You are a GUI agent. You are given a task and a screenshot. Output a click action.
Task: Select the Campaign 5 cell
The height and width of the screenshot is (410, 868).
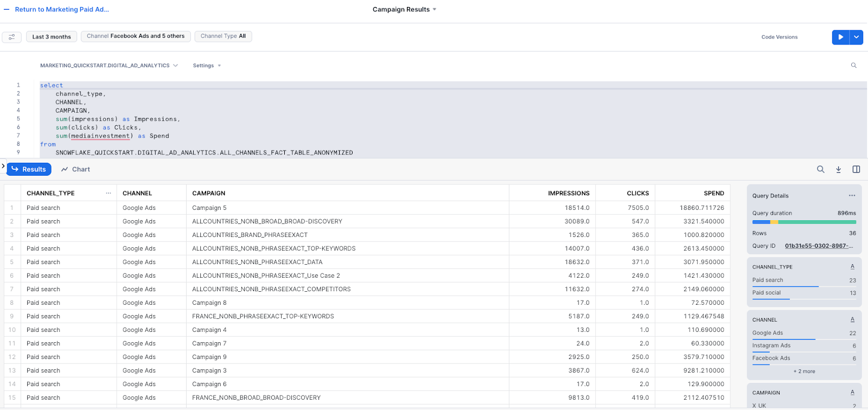point(347,208)
